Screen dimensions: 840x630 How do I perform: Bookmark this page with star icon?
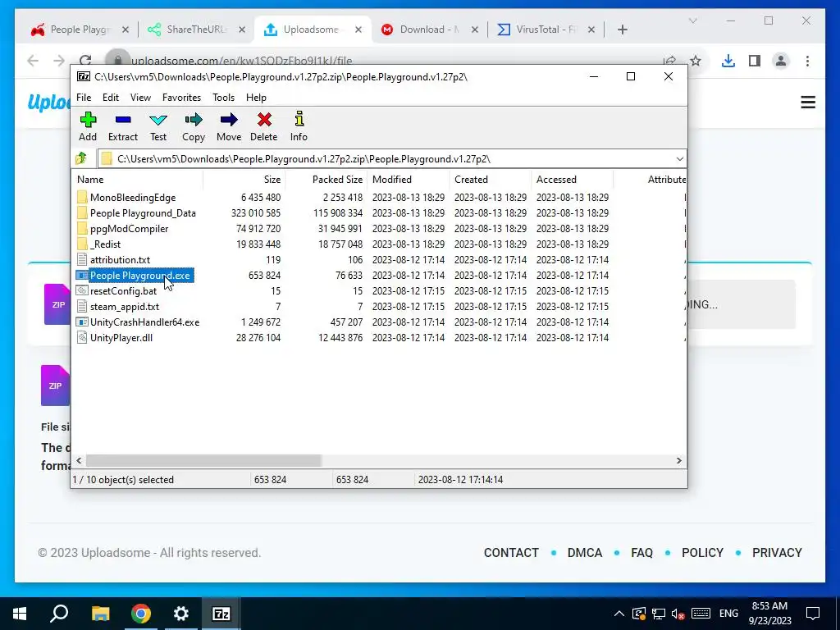pos(696,61)
